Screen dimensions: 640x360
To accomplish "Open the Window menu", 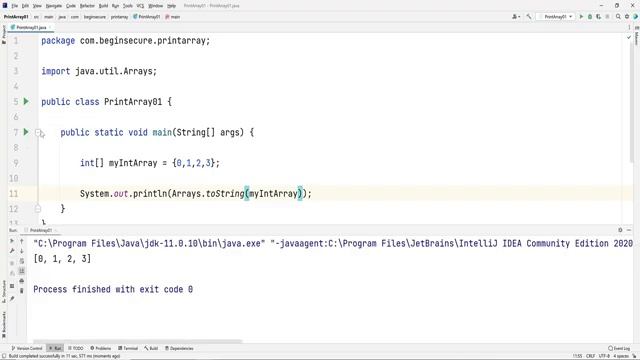I will point(156,6).
